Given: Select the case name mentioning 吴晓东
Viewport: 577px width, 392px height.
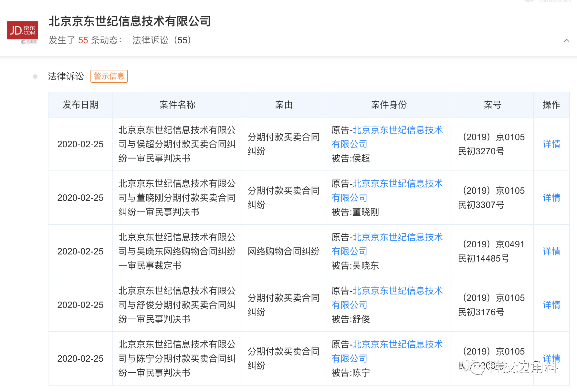Looking at the screenshot, I should coord(177,251).
